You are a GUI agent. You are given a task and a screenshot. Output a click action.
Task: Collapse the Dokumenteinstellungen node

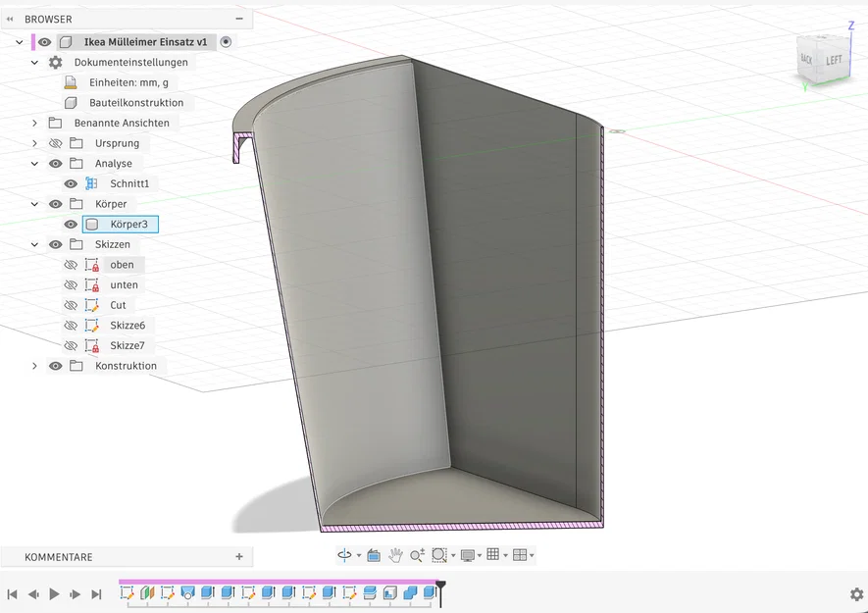click(34, 62)
